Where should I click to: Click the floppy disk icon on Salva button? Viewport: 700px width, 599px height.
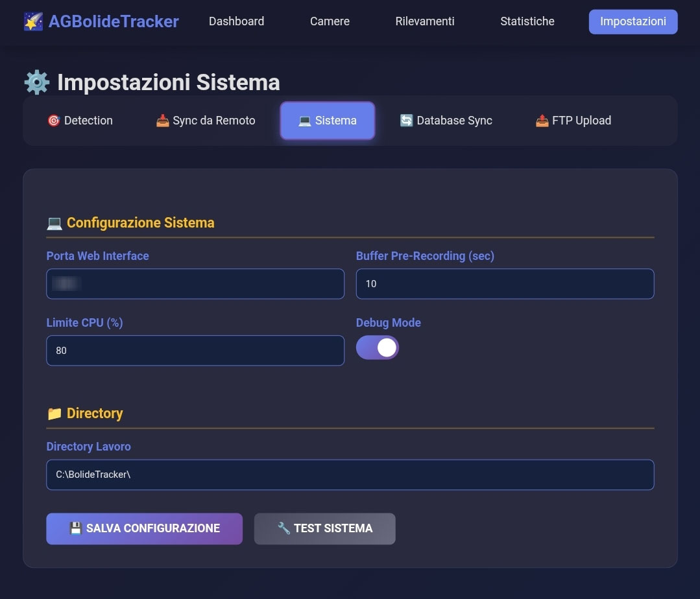click(76, 528)
